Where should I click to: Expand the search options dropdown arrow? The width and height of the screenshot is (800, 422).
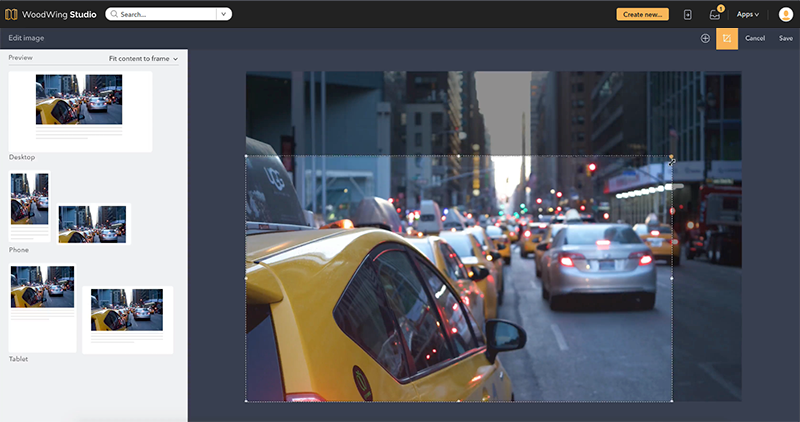[x=223, y=14]
